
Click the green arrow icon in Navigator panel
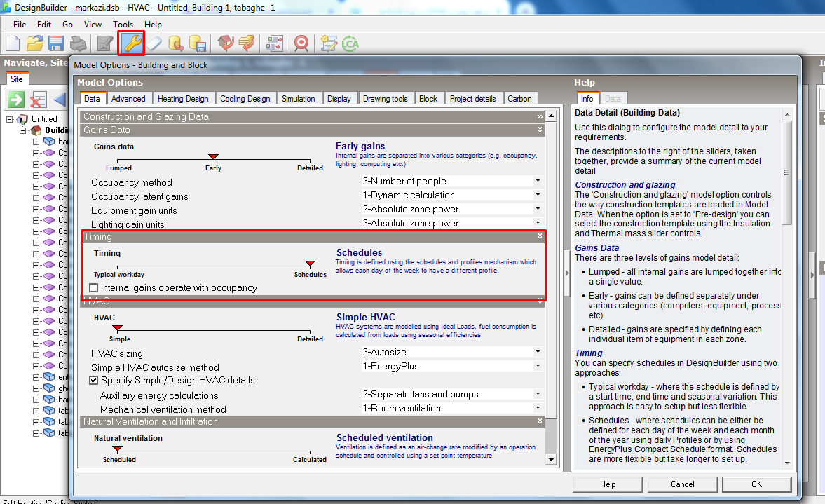[16, 99]
